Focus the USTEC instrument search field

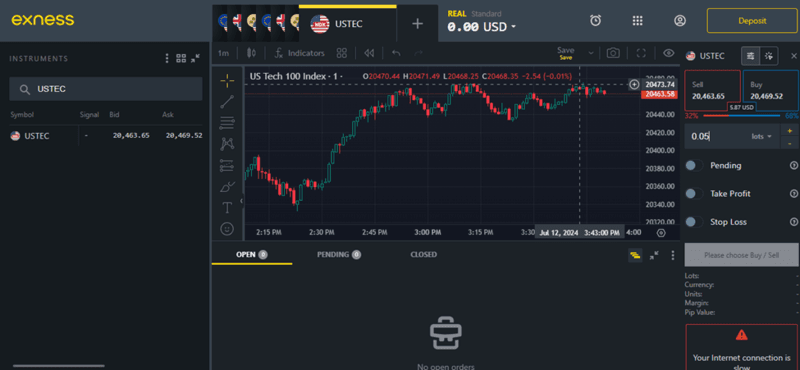pos(106,89)
